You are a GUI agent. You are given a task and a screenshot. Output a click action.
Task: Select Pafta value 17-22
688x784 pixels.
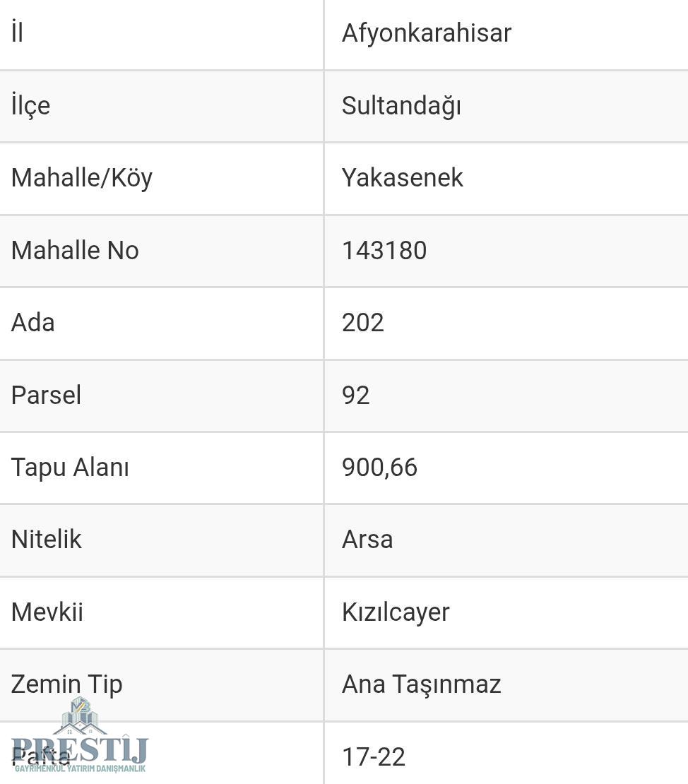(374, 757)
